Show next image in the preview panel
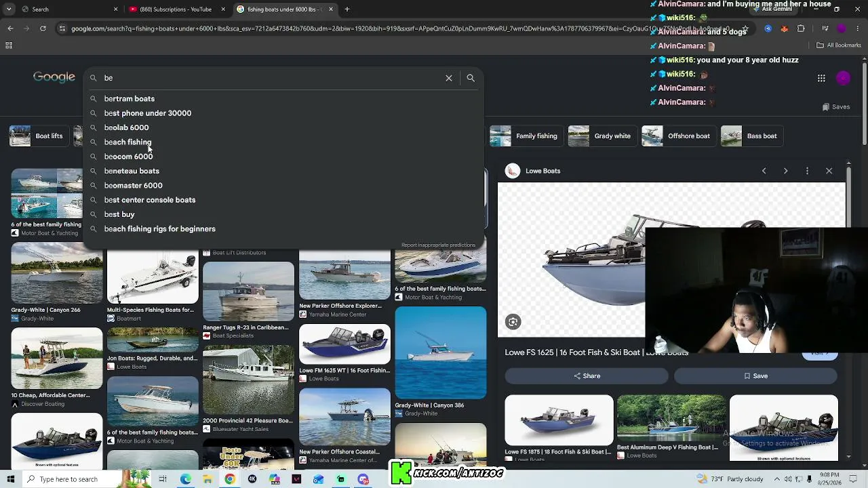 (x=785, y=171)
